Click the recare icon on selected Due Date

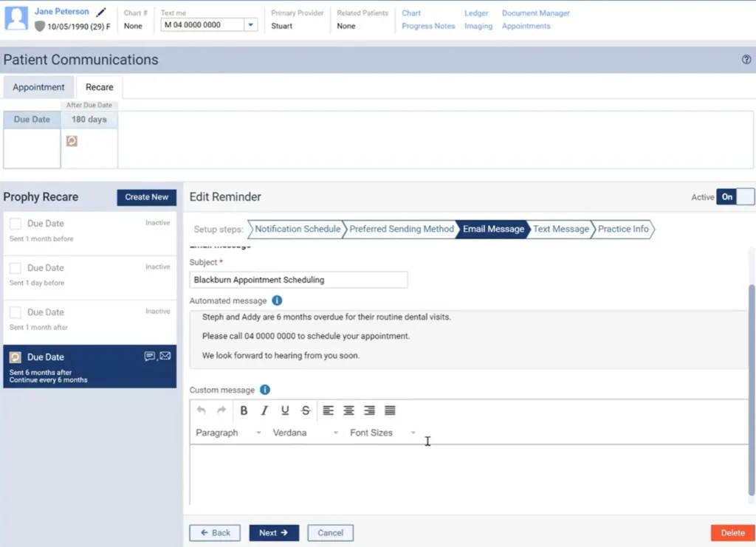[x=16, y=357]
